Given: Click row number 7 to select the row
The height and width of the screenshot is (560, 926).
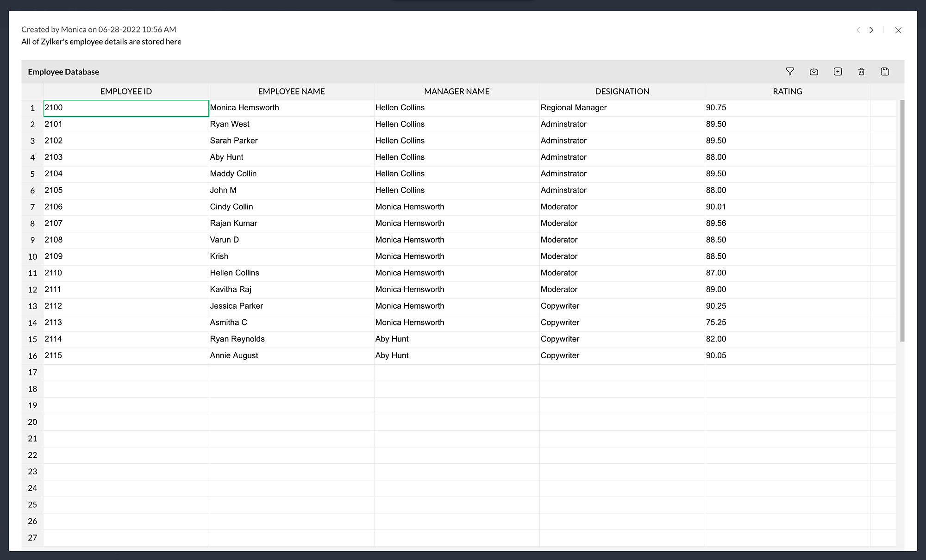Looking at the screenshot, I should tap(32, 206).
